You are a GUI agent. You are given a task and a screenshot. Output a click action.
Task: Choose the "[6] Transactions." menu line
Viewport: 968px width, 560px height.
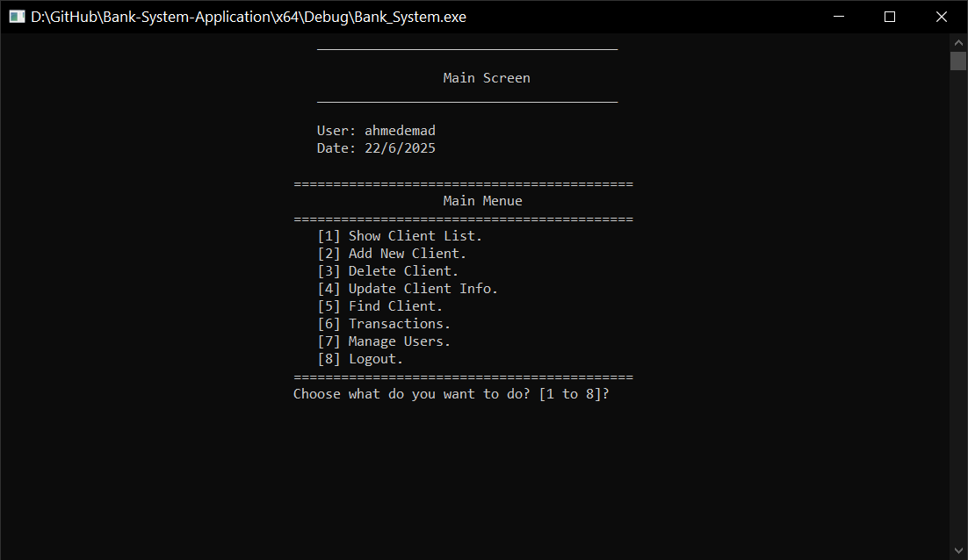[384, 324]
